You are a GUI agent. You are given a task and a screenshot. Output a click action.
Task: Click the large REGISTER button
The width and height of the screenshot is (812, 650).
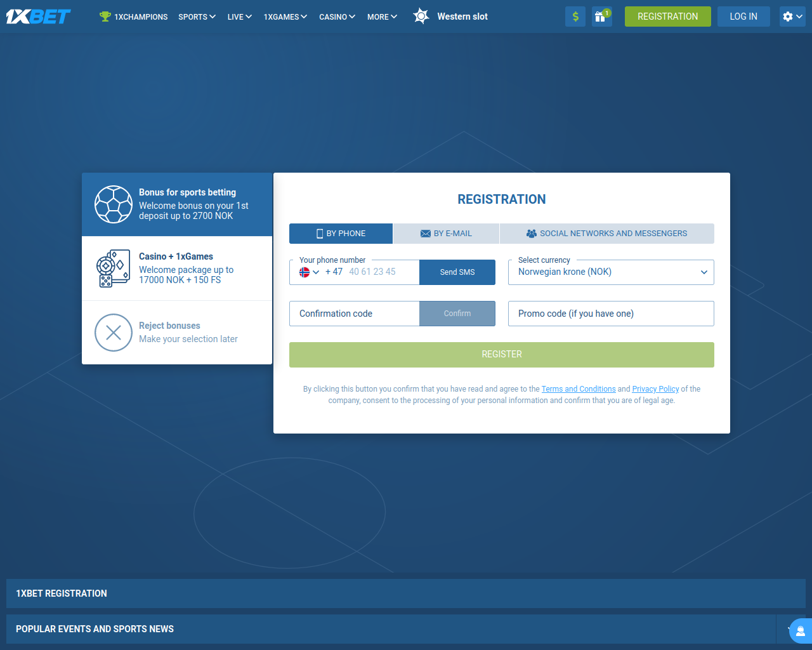(502, 355)
